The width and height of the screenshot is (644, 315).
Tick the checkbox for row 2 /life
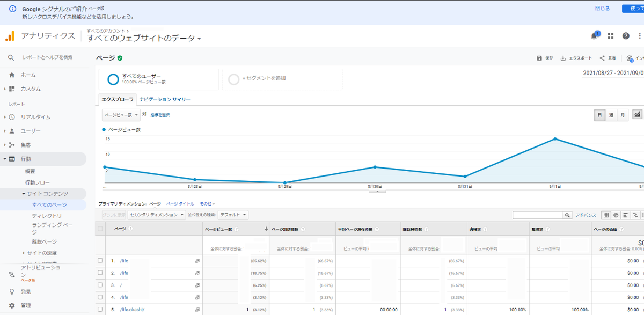(x=100, y=273)
